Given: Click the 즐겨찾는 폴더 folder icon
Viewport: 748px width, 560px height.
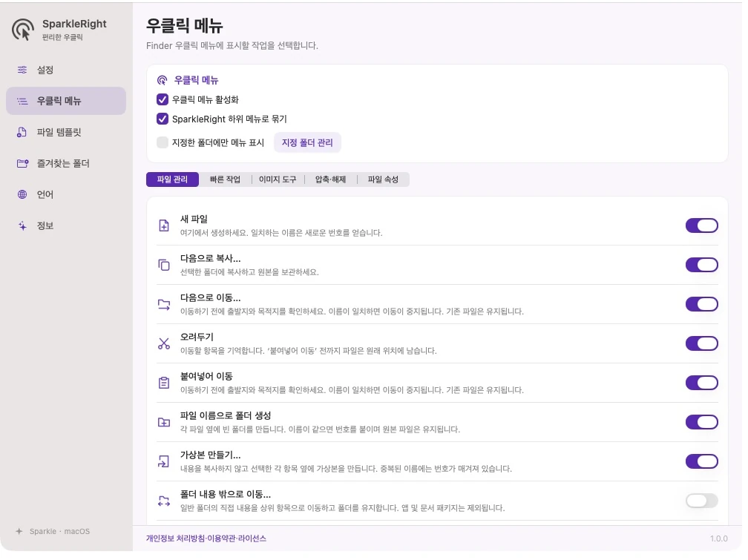Looking at the screenshot, I should (x=22, y=164).
